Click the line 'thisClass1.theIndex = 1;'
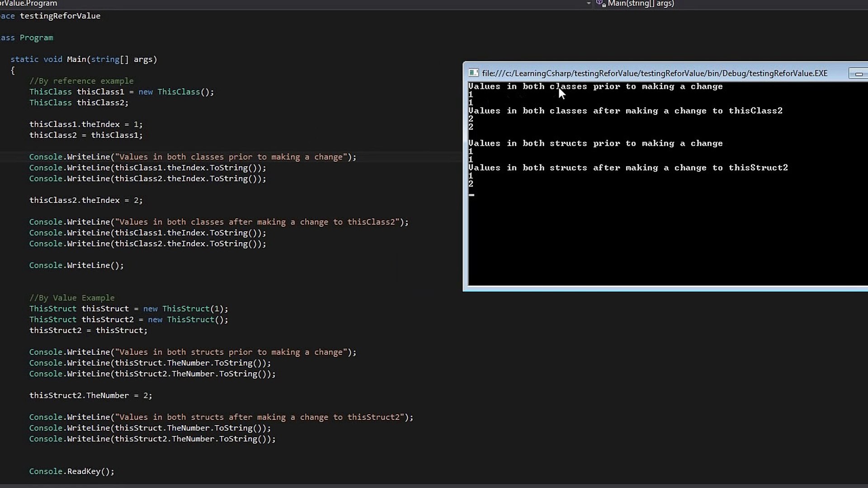The width and height of the screenshot is (868, 488). coord(86,124)
